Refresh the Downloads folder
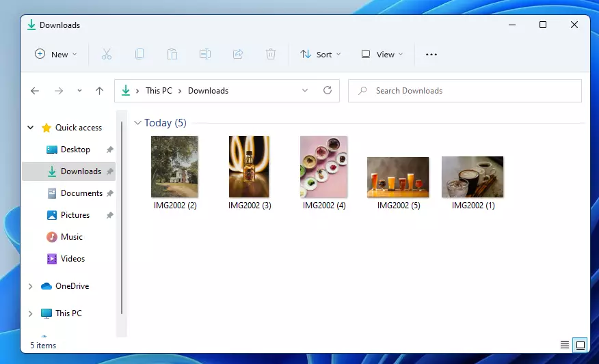 click(x=328, y=90)
